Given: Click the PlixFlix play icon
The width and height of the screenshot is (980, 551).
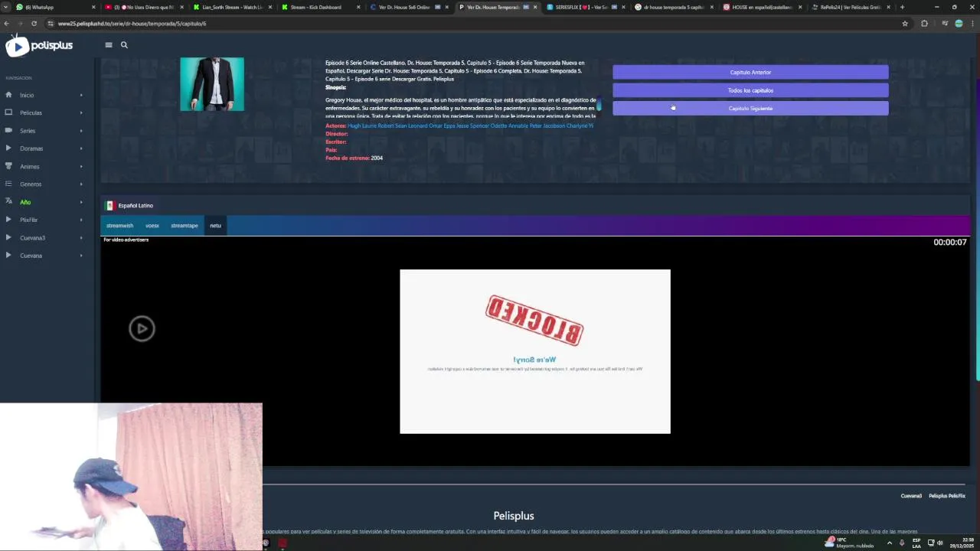Looking at the screenshot, I should [8, 220].
